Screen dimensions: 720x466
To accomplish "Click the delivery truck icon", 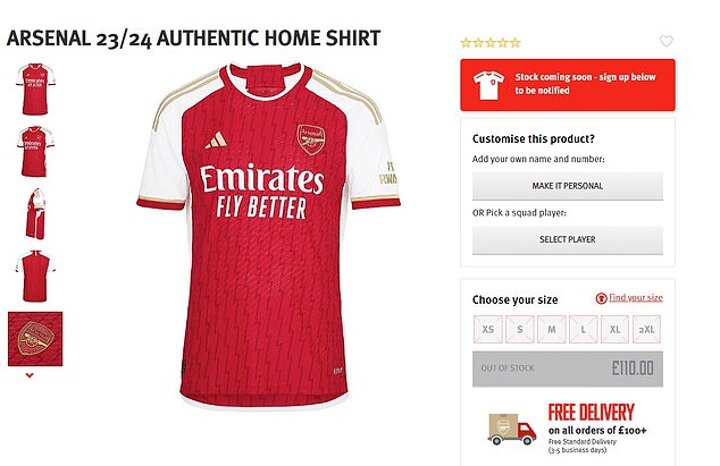I will coord(512,429).
